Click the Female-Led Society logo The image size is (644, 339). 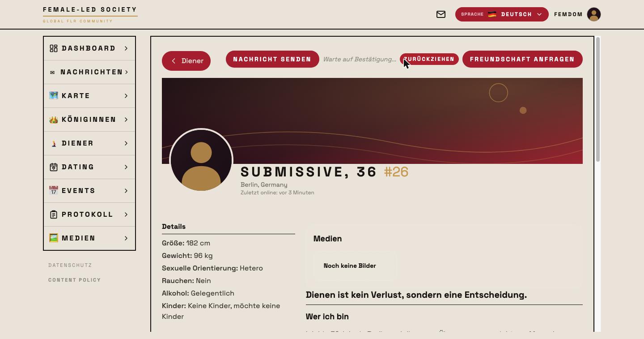90,15
